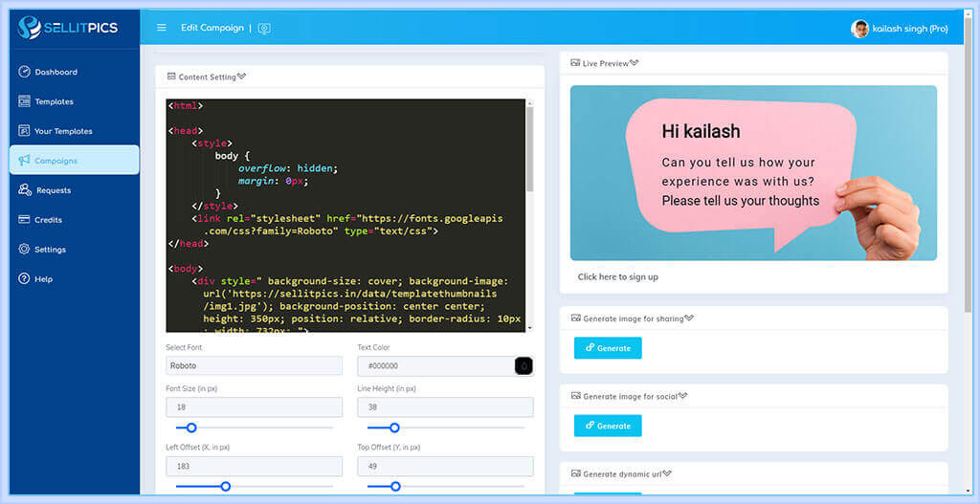
Task: Click the Your Templates sidebar icon
Action: coord(25,131)
